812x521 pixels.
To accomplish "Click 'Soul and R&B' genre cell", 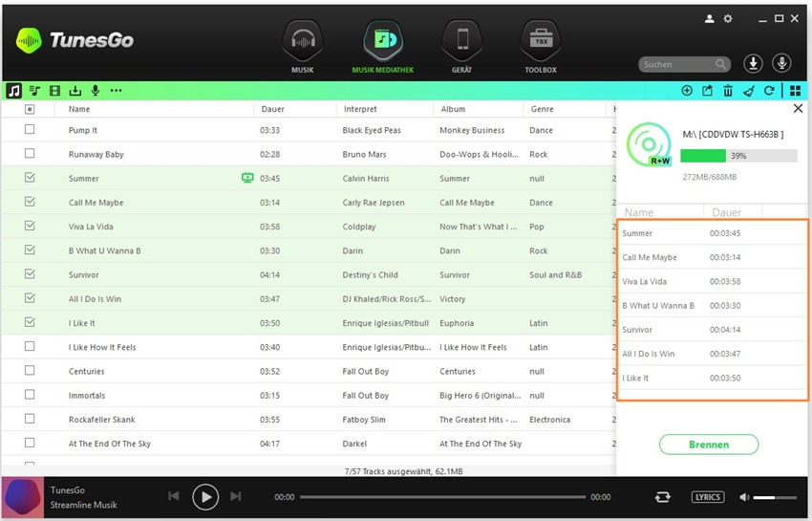I will [x=555, y=274].
